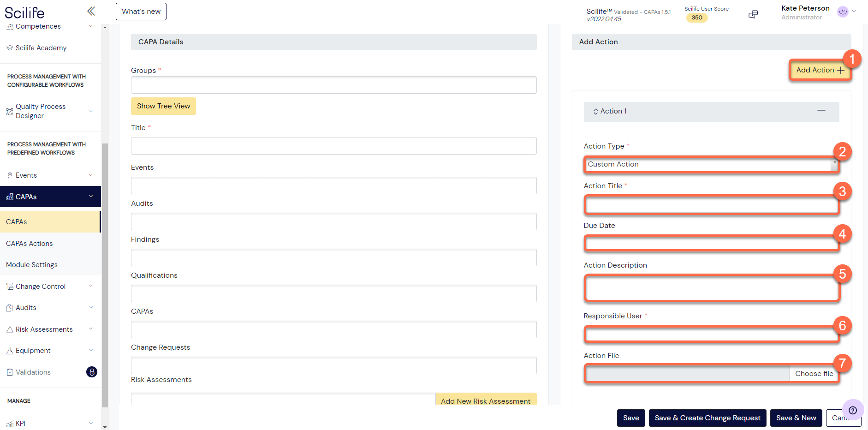The image size is (868, 430).
Task: Focus the Due Date field
Action: tap(711, 243)
